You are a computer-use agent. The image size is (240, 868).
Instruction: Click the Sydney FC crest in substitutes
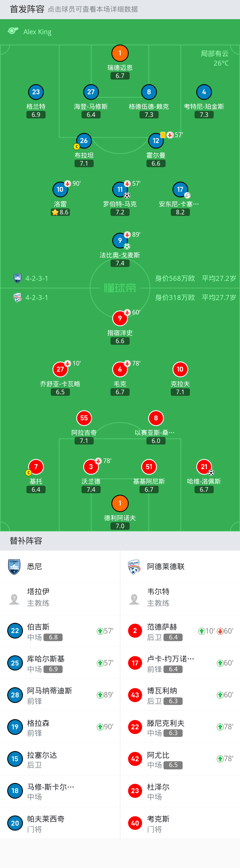point(14,567)
